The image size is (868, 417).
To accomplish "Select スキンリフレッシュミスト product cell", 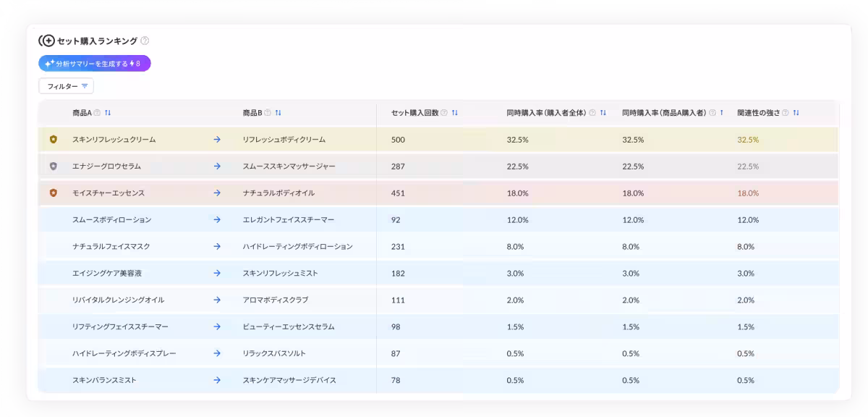I will pyautogui.click(x=280, y=273).
